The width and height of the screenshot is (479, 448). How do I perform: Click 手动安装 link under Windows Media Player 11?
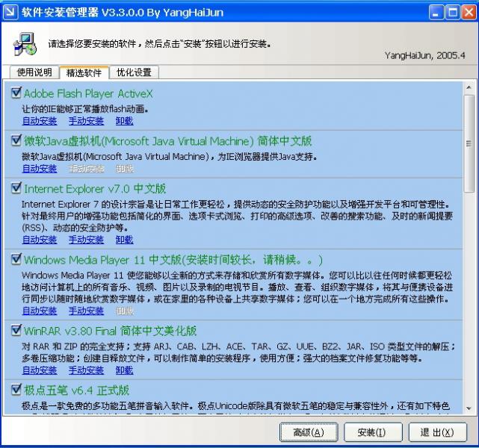pyautogui.click(x=86, y=311)
